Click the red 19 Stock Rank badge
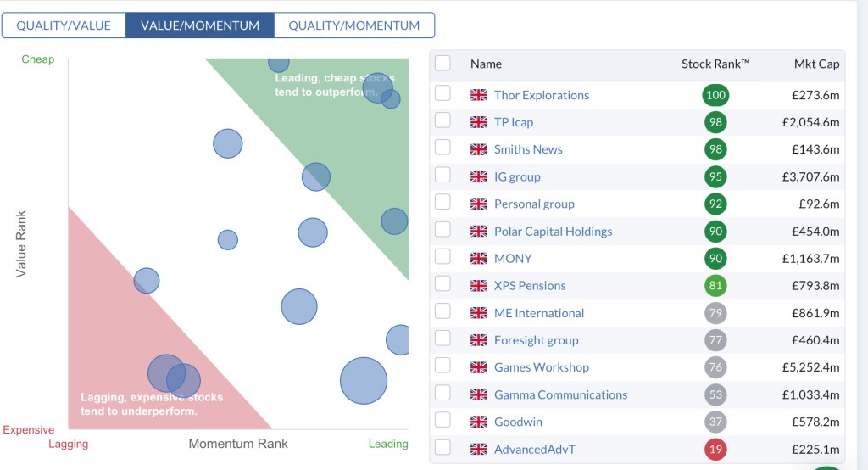This screenshot has width=868, height=470. (715, 449)
